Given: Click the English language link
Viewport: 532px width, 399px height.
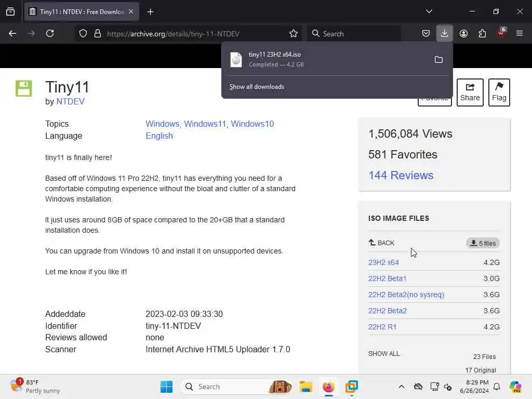Looking at the screenshot, I should [x=159, y=136].
